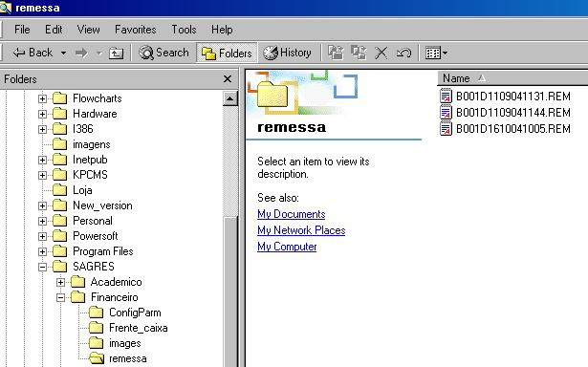The image size is (588, 367).
Task: Click file icon of B001D1610041005.REM
Action: pos(446,129)
